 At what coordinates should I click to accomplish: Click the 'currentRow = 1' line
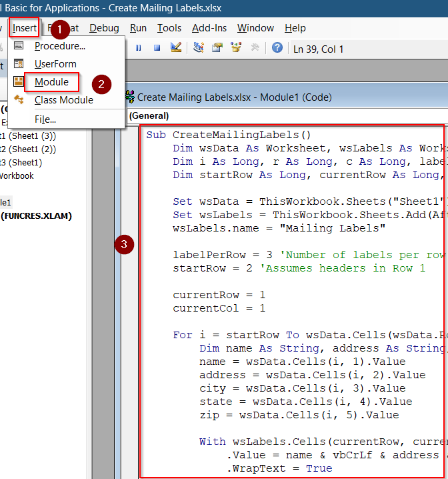[219, 295]
